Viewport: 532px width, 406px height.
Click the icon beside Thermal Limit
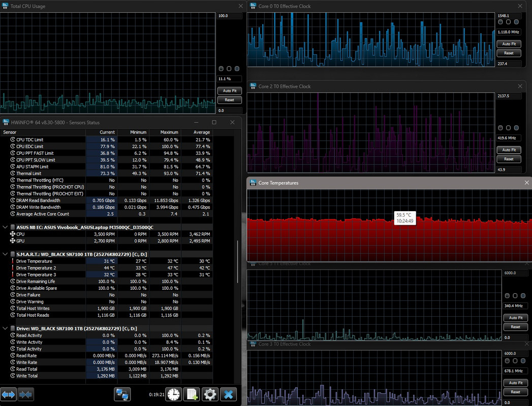pos(13,173)
